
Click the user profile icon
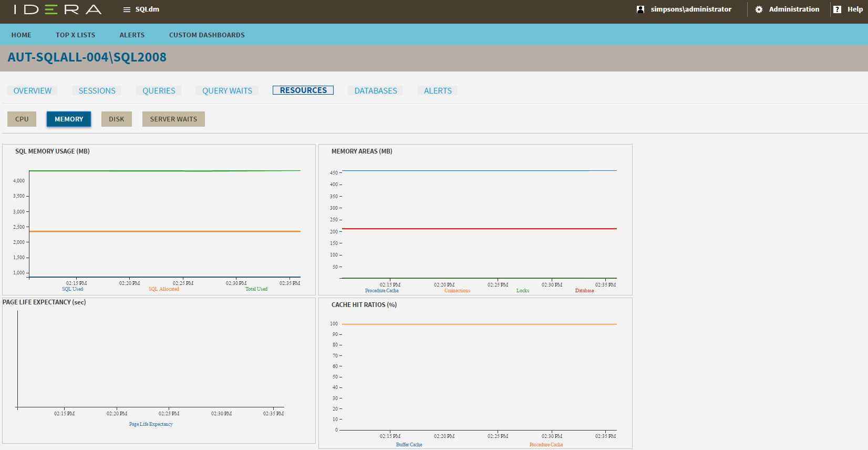640,9
